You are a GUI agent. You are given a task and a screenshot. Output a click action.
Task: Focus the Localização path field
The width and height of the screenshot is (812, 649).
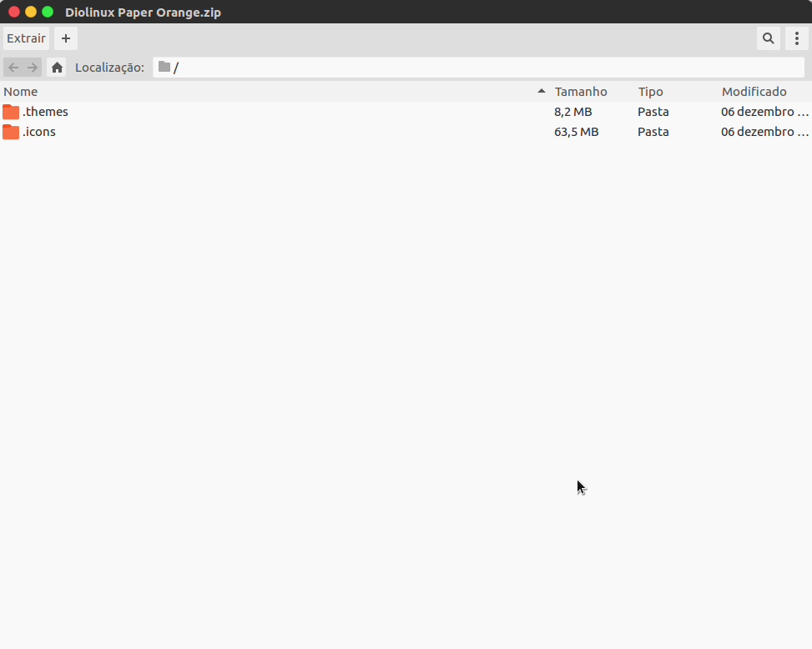point(478,68)
